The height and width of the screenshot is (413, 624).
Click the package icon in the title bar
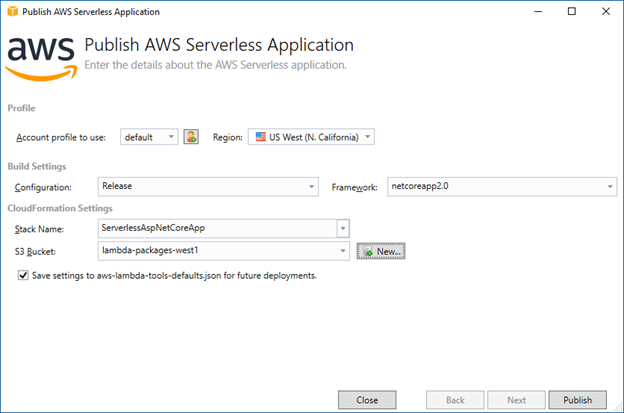(12, 11)
